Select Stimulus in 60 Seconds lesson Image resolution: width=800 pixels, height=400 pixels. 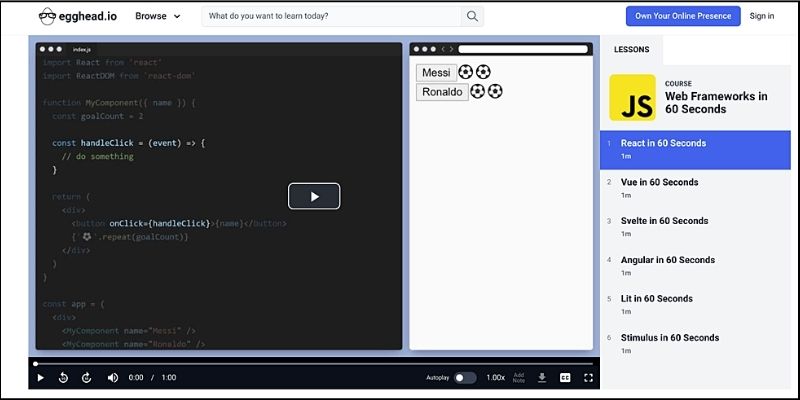pos(695,343)
